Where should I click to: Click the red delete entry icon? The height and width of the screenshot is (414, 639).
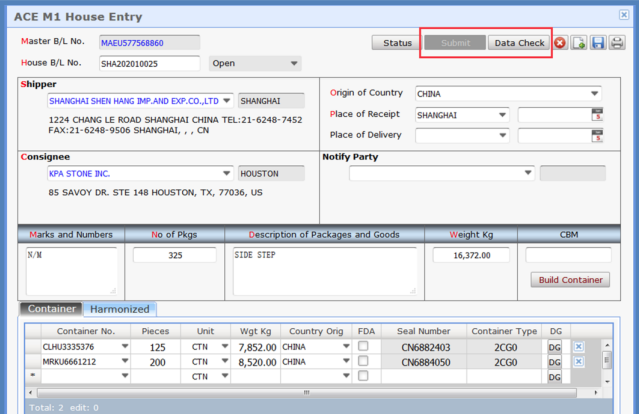[x=560, y=43]
